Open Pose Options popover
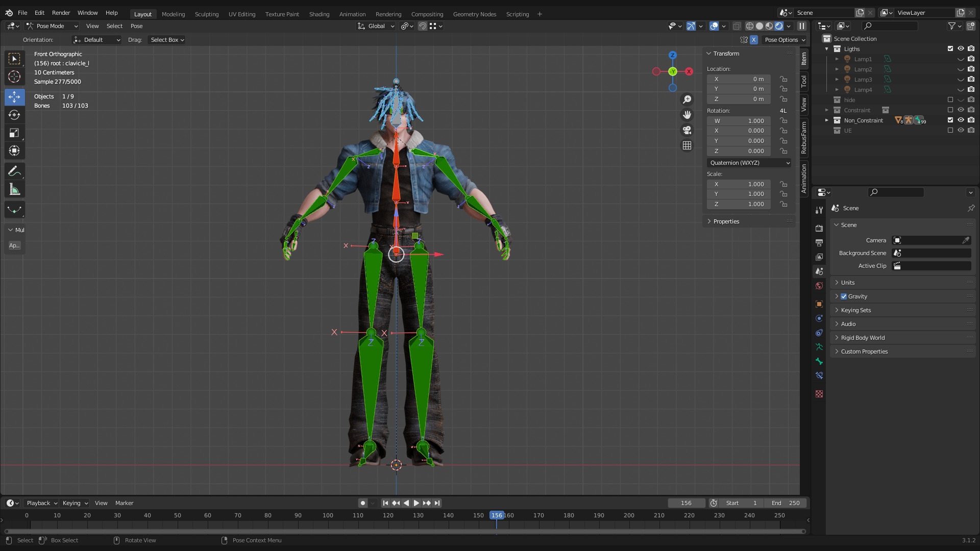Image resolution: width=980 pixels, height=551 pixels. point(785,40)
